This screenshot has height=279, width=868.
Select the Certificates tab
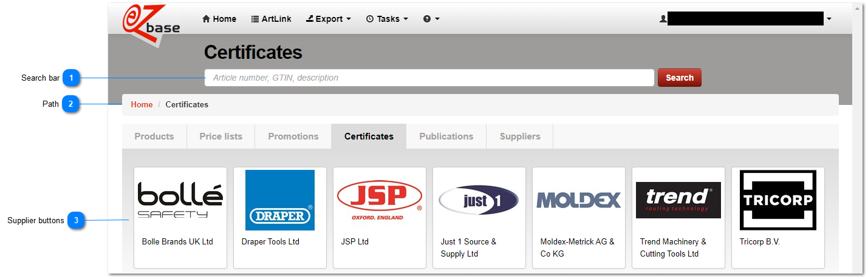pos(369,136)
